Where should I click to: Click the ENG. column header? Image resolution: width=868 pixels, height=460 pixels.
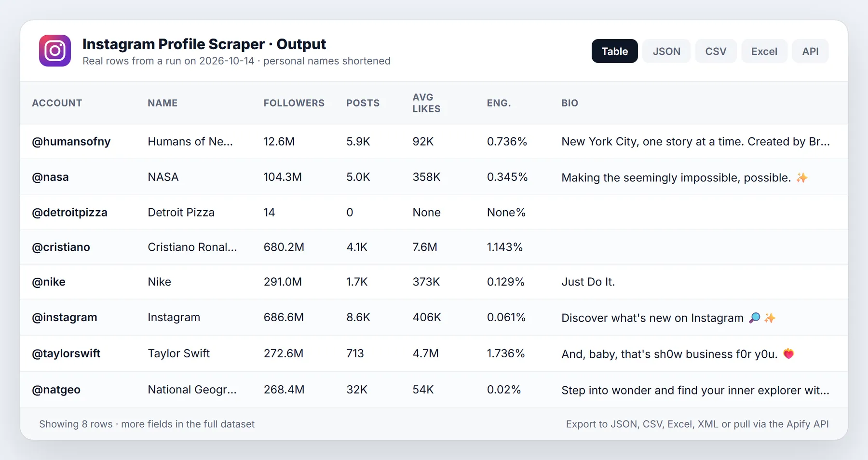(x=499, y=103)
